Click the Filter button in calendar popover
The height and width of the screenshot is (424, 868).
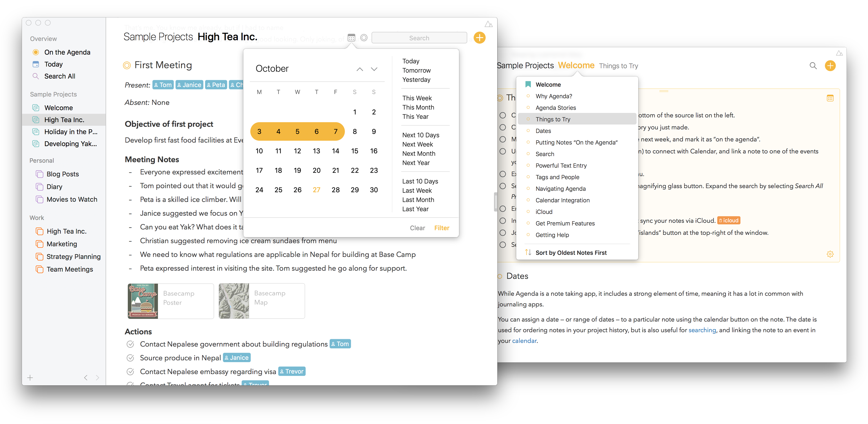click(x=441, y=228)
